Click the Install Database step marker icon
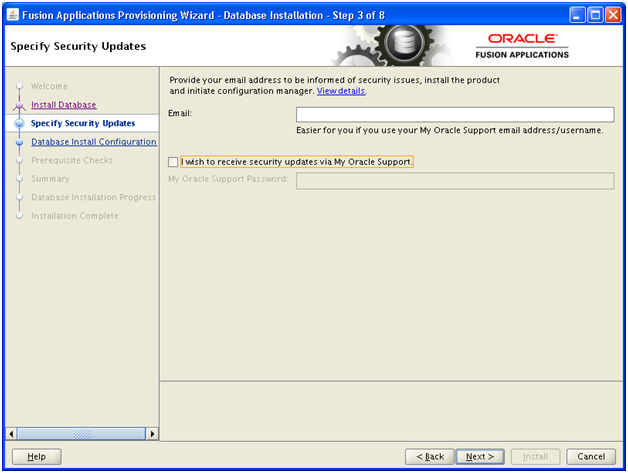 click(x=19, y=105)
